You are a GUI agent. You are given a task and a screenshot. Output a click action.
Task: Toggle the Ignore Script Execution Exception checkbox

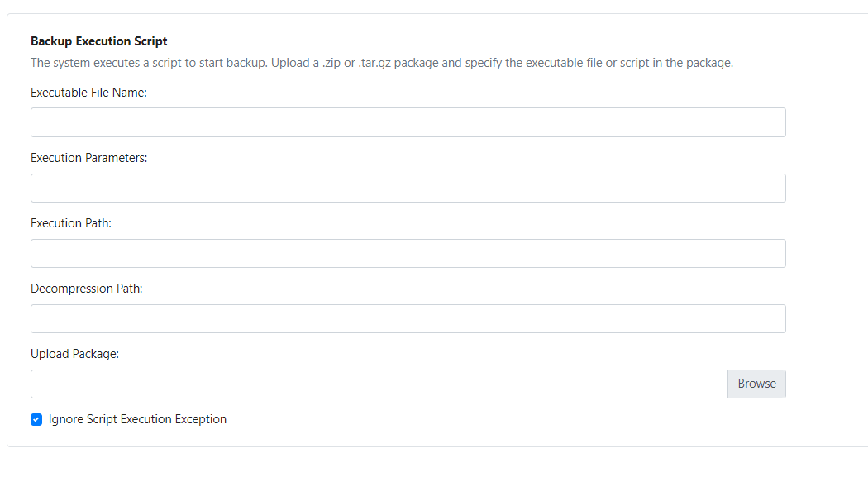[x=36, y=419]
